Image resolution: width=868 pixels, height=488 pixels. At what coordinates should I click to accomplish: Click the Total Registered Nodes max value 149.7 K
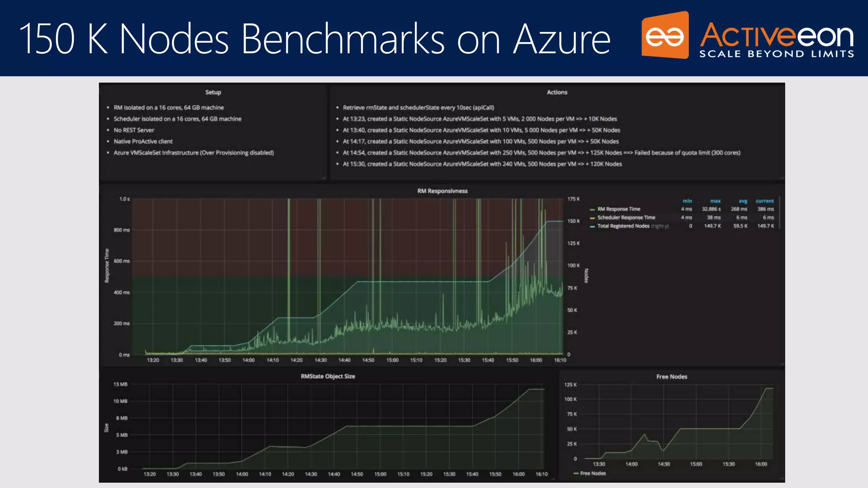click(x=712, y=226)
